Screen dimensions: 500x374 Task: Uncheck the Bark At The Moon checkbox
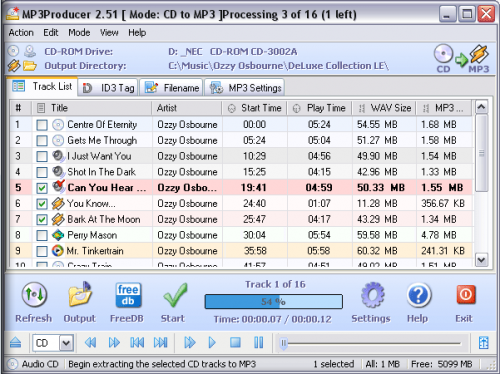tap(42, 220)
